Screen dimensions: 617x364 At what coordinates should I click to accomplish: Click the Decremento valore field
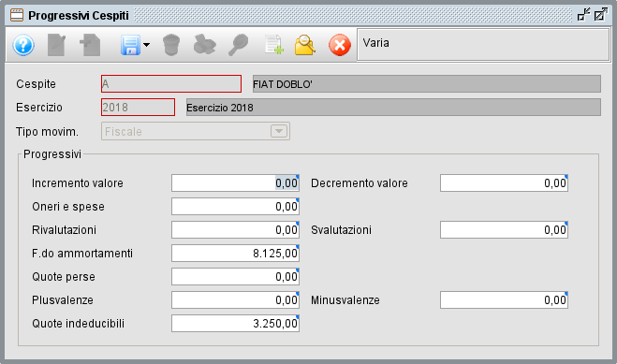504,183
